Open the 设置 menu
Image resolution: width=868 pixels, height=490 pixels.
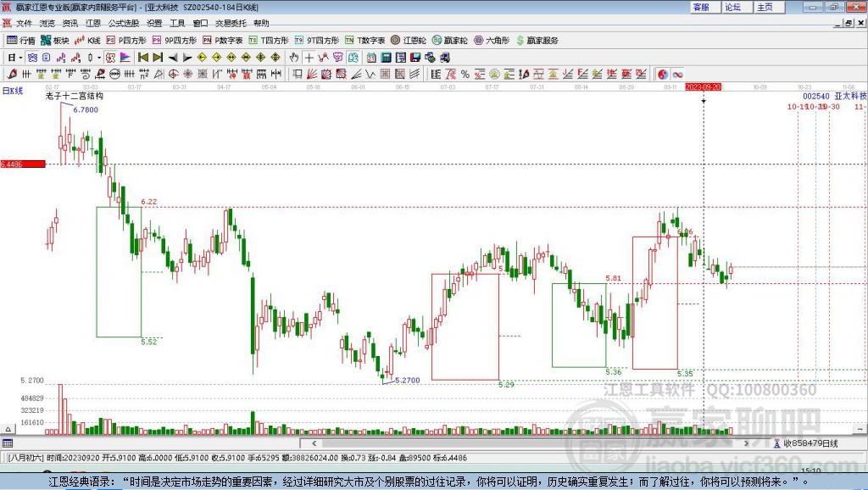(x=154, y=23)
